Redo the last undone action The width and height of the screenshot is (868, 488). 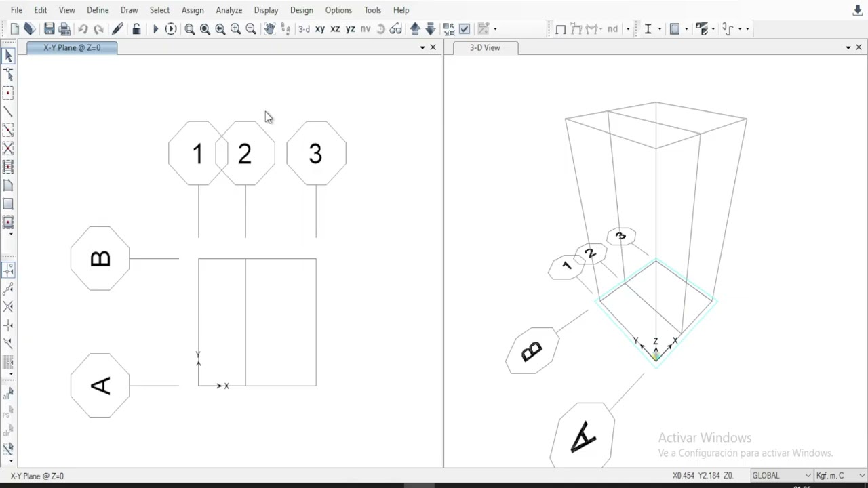(x=98, y=28)
